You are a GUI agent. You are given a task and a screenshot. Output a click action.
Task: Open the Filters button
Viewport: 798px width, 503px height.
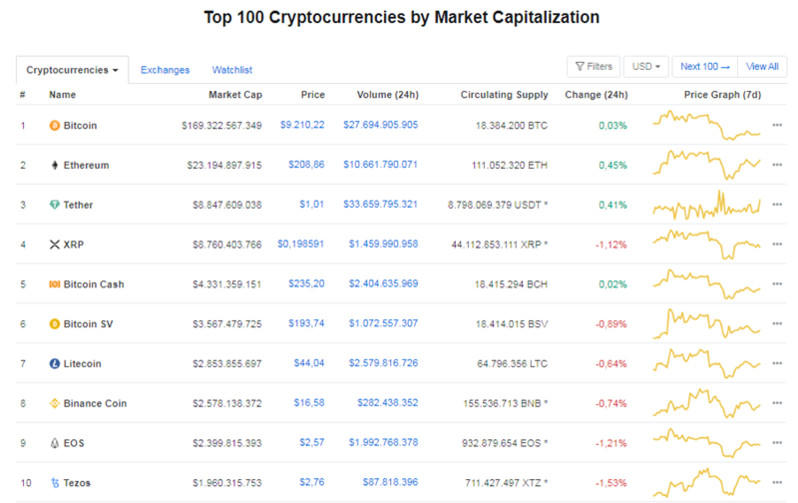593,67
